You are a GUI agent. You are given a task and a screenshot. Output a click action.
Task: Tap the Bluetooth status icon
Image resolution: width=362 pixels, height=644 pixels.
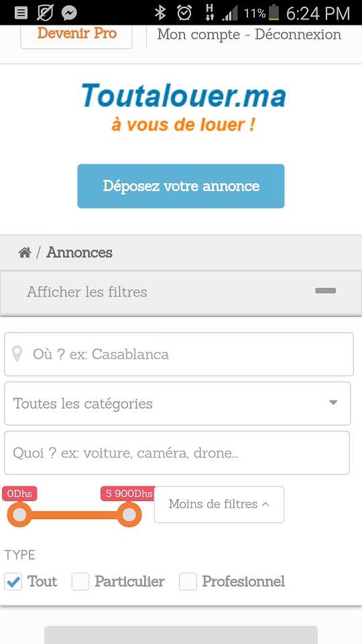click(x=160, y=13)
